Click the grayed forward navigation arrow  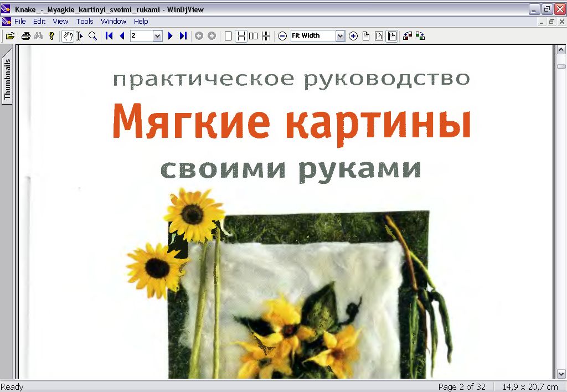(212, 36)
